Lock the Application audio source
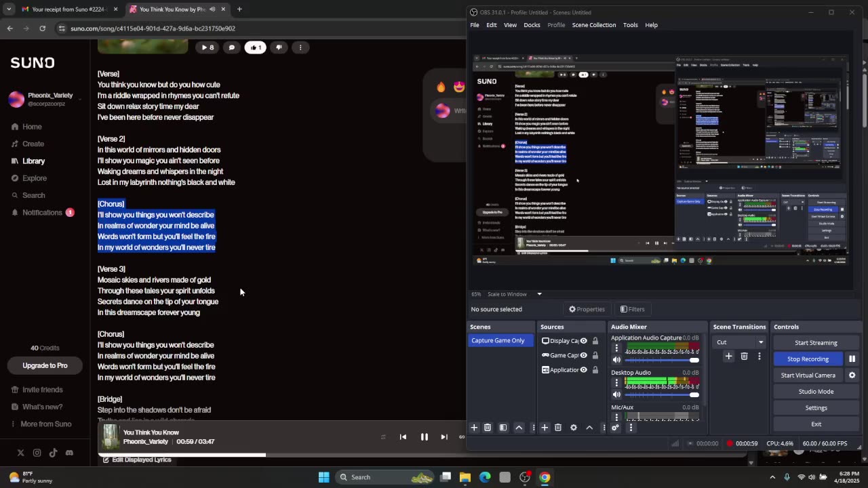868x488 pixels. point(595,370)
